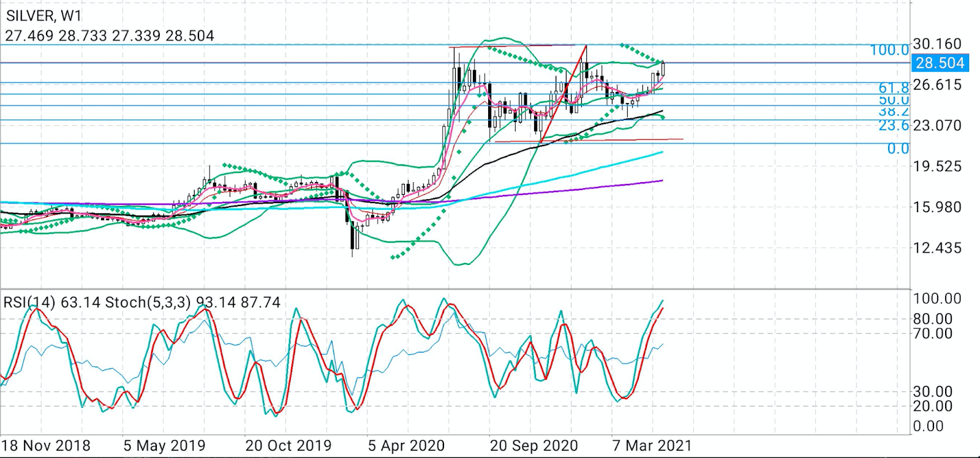
Task: Click the 80.00 oscillator scale label
Action: [933, 319]
